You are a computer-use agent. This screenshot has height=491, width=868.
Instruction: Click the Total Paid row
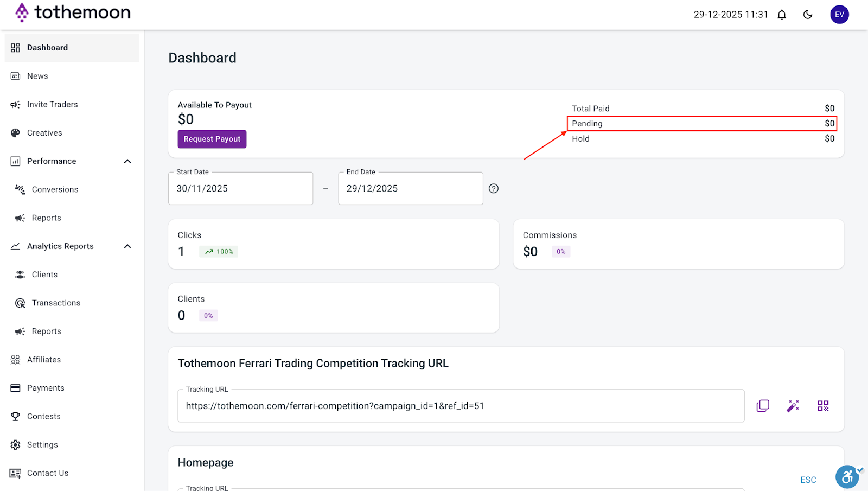[703, 109]
